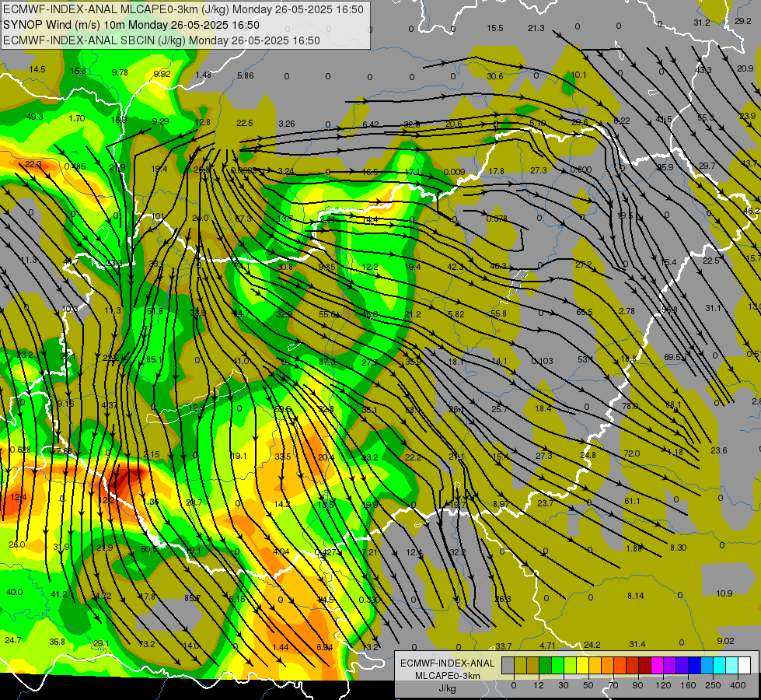Click the map value 9.78
This screenshot has height=700, width=761.
[120, 72]
